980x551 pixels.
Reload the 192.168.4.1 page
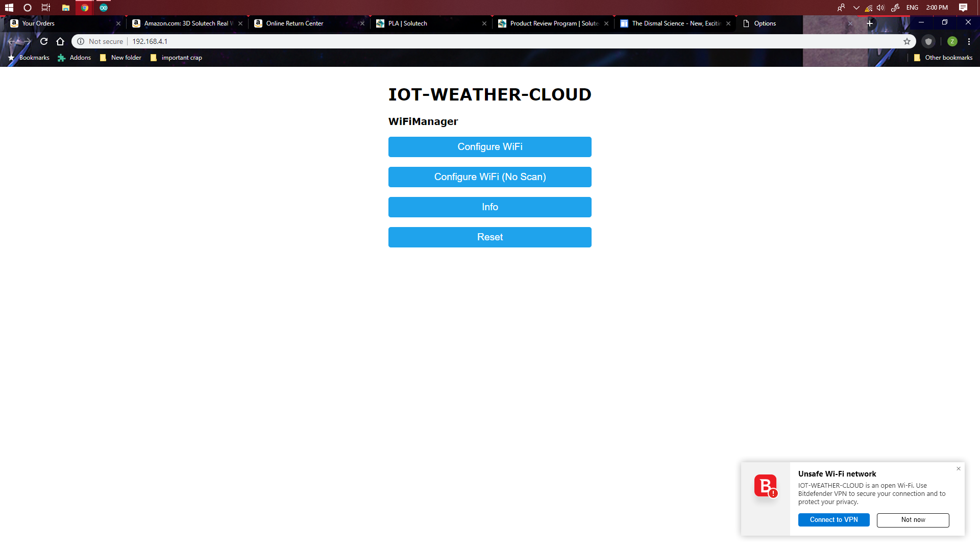pos(43,41)
